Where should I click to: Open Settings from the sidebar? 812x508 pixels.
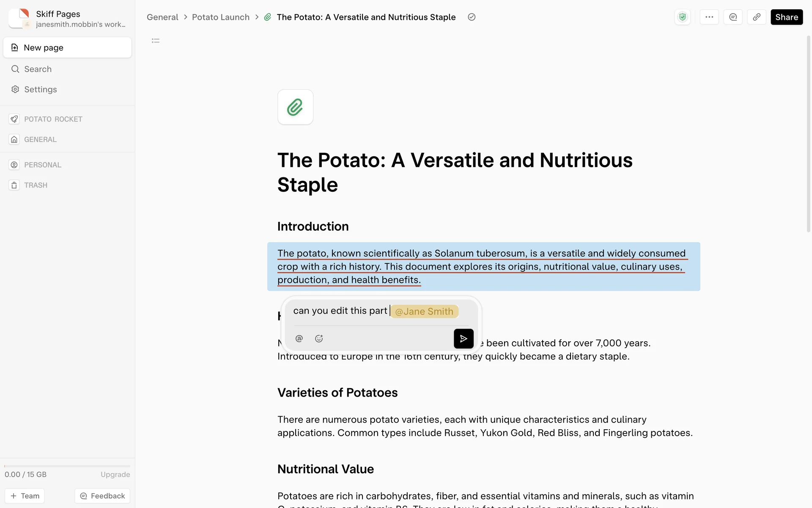pos(40,89)
